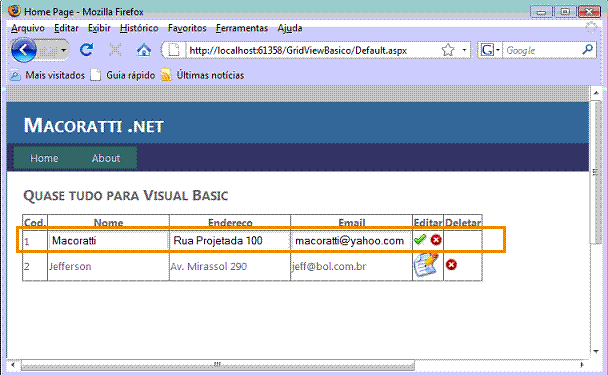Click the localhost URL address field
Image resolution: width=608 pixels, height=375 pixels.
[312, 50]
